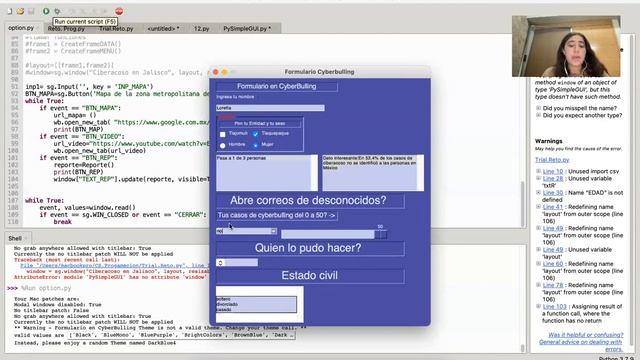Open the Reto. Prog.py tab
This screenshot has height=360, width=640.
pos(66,29)
